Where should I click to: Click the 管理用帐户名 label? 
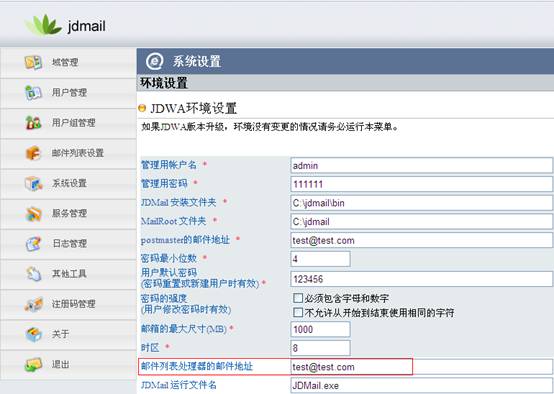pos(169,165)
